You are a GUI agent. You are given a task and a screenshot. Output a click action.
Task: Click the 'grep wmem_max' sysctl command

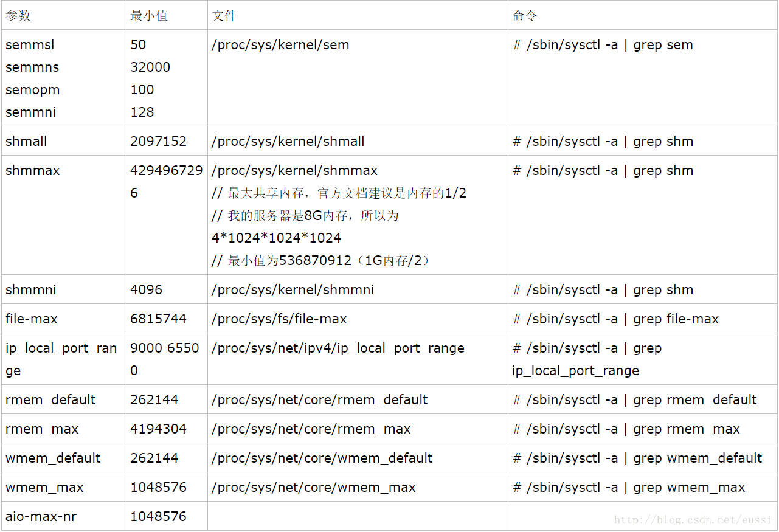629,487
